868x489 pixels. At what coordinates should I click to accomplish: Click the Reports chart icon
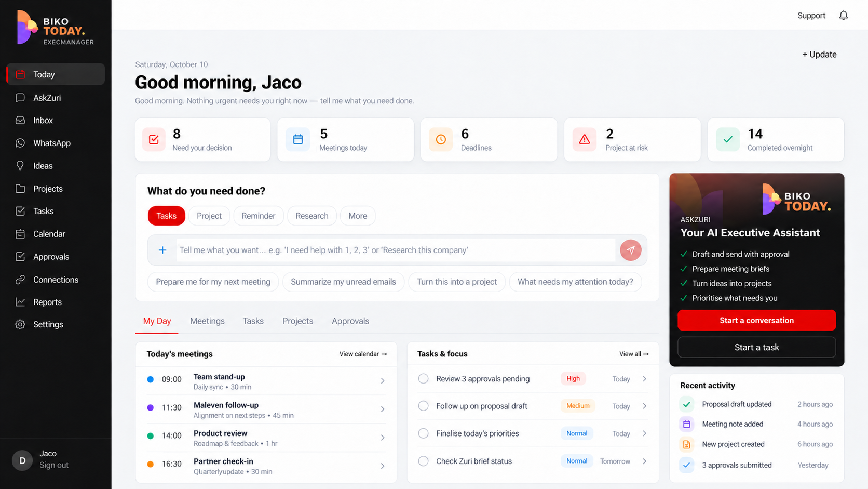(20, 302)
